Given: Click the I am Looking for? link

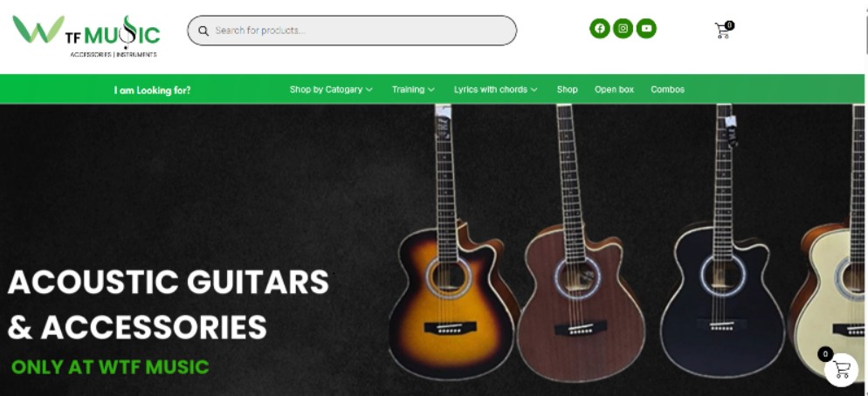Looking at the screenshot, I should [152, 90].
